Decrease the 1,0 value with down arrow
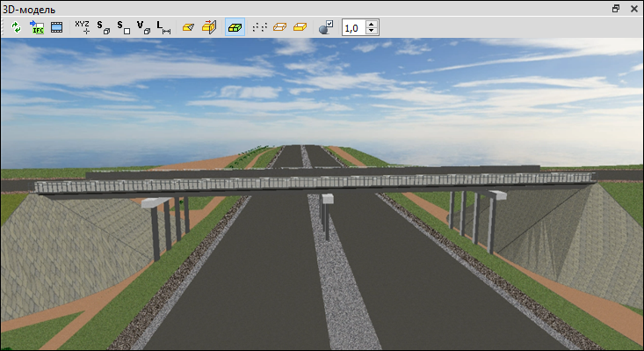The height and width of the screenshot is (351, 644). 372,31
